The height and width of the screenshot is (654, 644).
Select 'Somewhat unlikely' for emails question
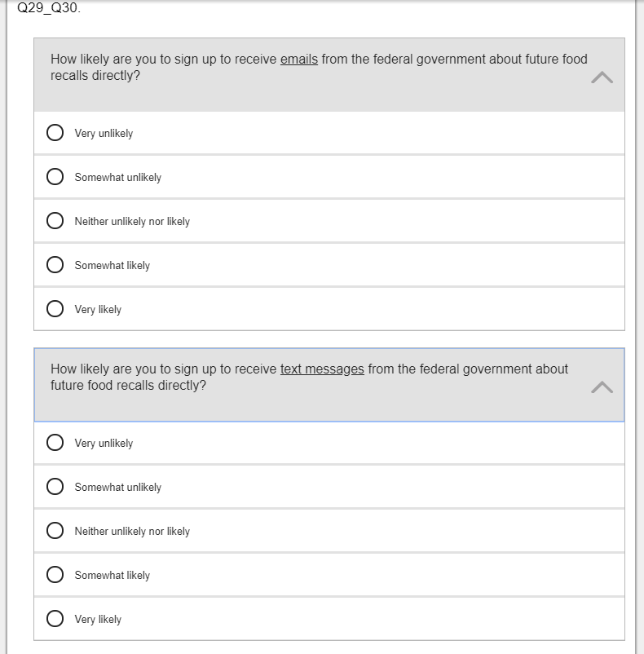55,177
